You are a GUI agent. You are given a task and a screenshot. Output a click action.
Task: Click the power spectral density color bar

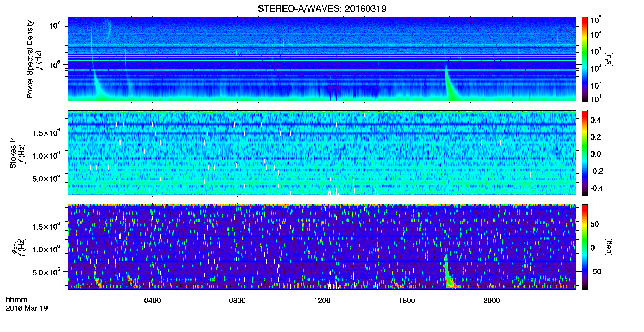584,59
